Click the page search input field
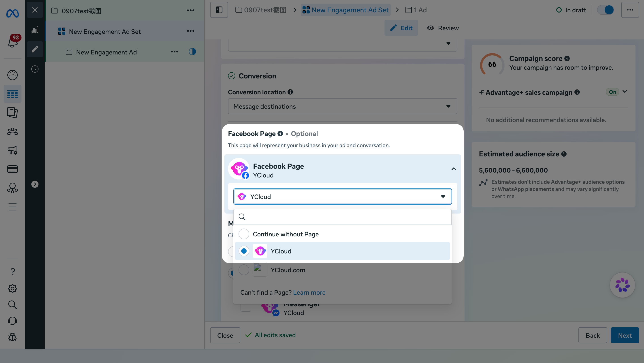Viewport: 644px width, 363px height. click(x=343, y=217)
